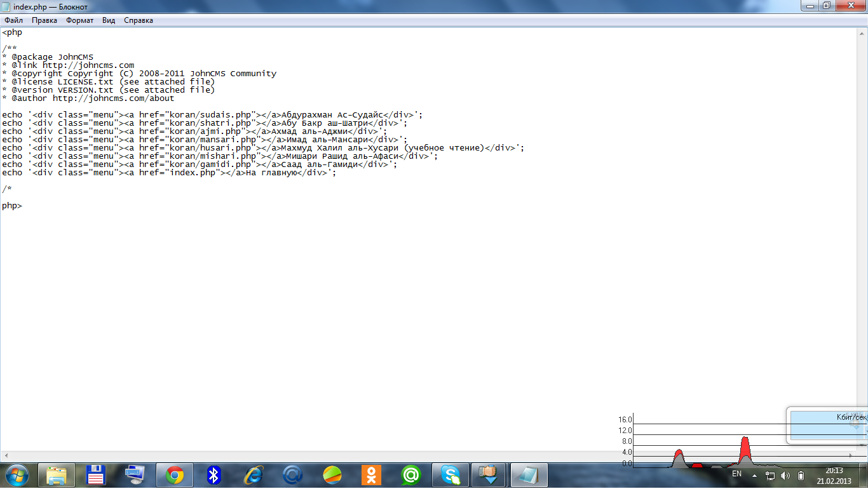Screen dimensions: 868x489
Task: Open Windows Explorer from the taskbar
Action: (57, 474)
